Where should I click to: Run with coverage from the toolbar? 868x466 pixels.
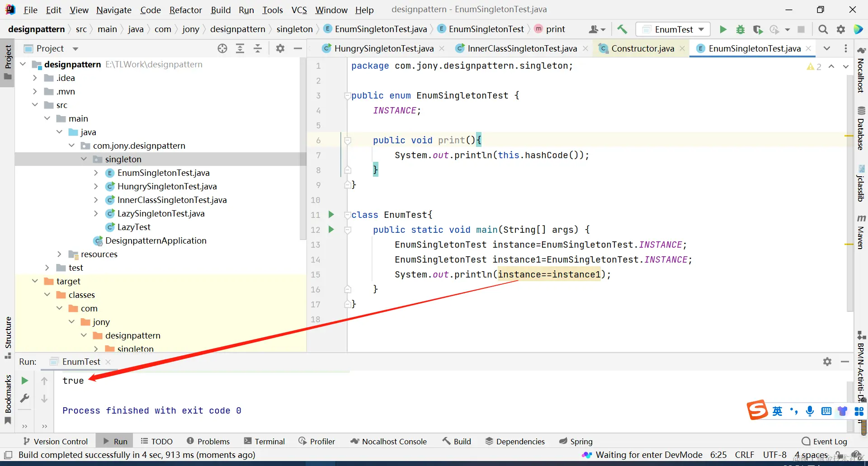point(758,29)
